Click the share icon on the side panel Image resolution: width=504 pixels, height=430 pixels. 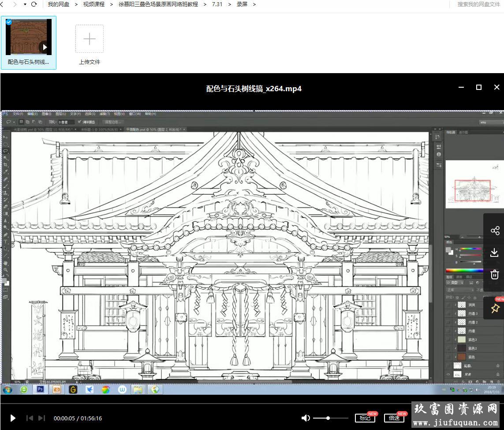coord(495,231)
